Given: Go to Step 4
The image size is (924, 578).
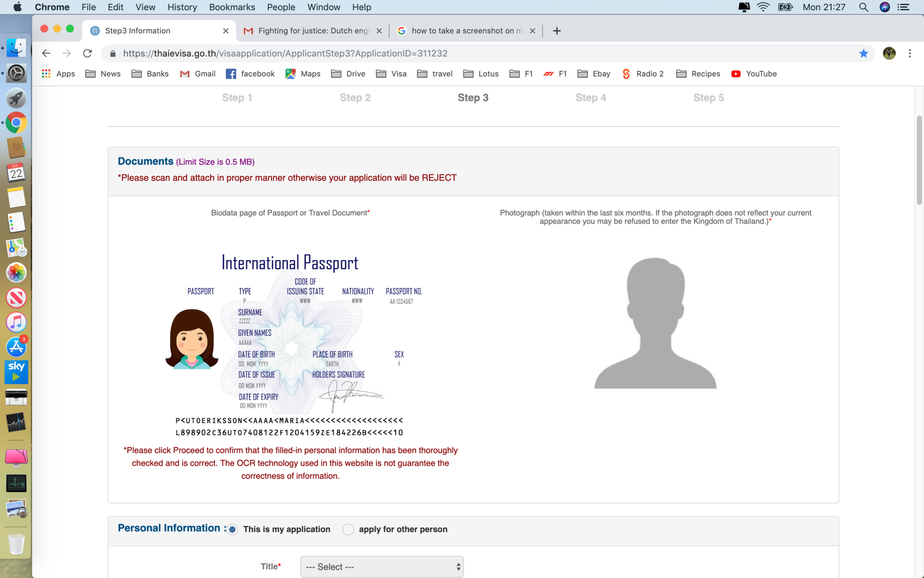Looking at the screenshot, I should tap(591, 98).
